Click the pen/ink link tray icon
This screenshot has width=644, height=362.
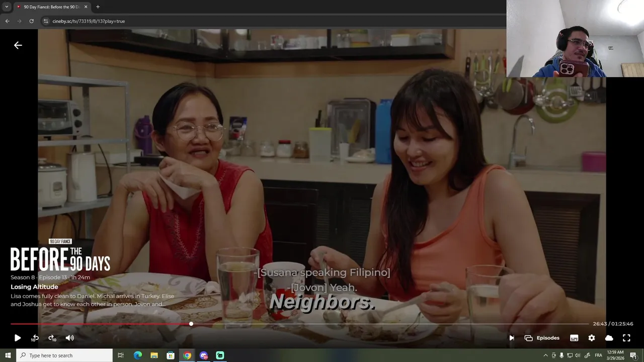point(587,355)
